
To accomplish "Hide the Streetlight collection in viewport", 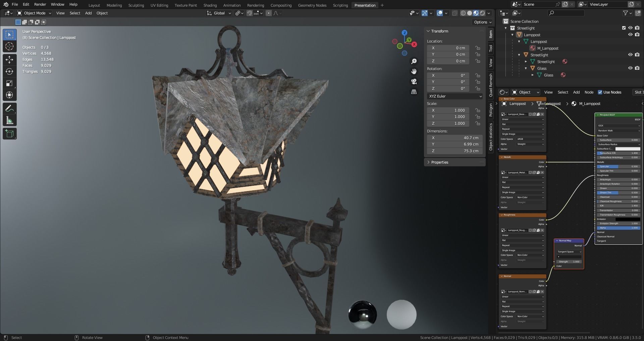I will pos(630,28).
